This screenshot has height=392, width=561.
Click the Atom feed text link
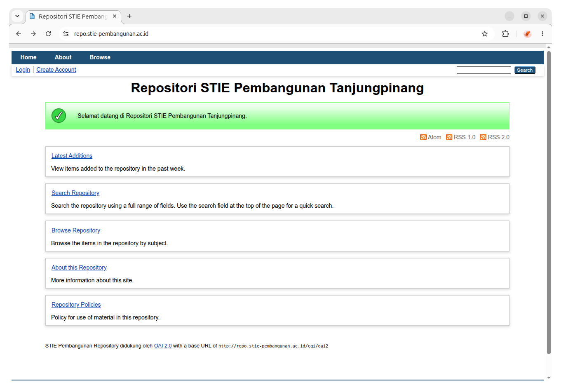point(434,137)
